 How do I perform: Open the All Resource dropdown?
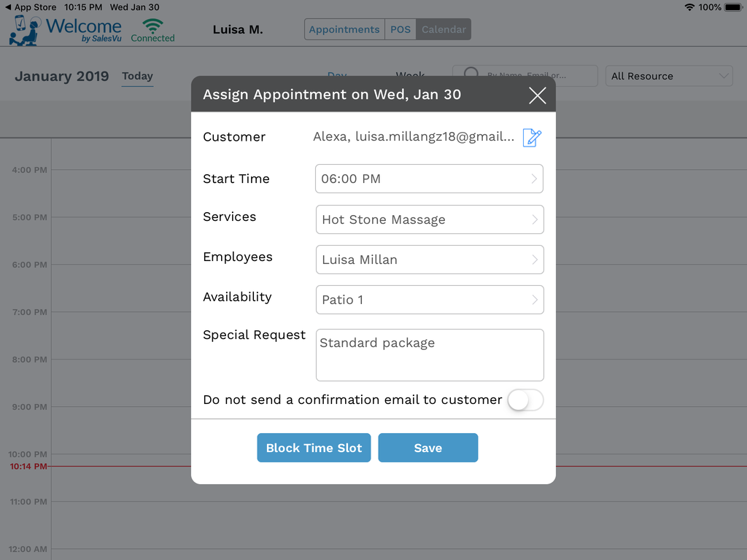click(669, 76)
